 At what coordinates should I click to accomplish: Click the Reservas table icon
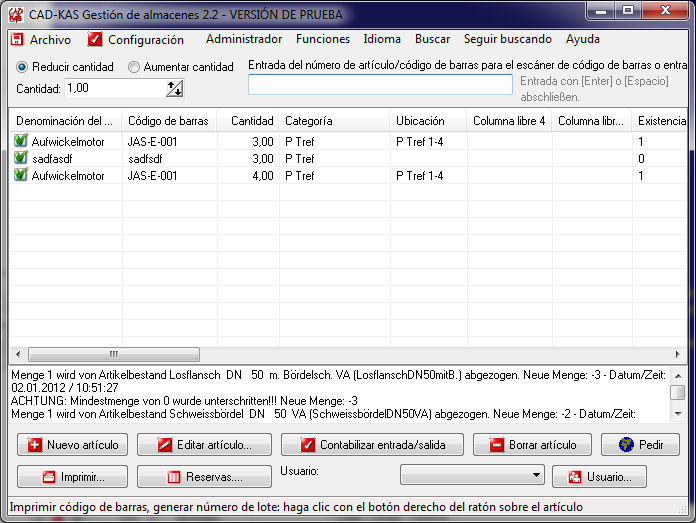click(173, 477)
